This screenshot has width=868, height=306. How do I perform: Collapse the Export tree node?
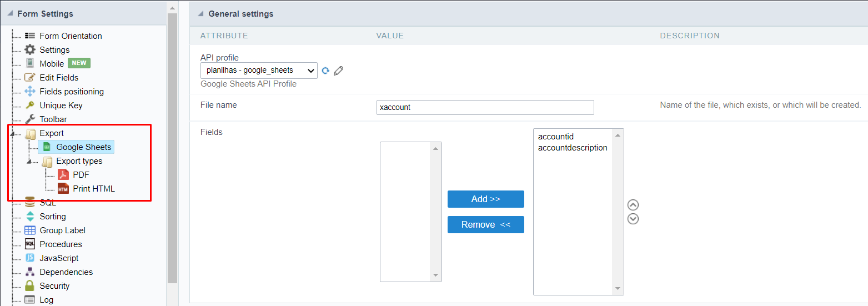13,134
